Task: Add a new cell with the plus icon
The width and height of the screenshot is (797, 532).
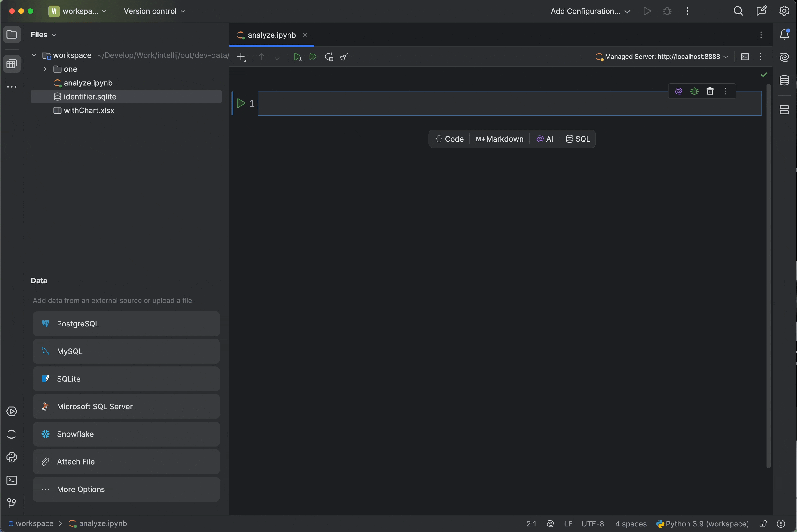Action: (x=241, y=57)
